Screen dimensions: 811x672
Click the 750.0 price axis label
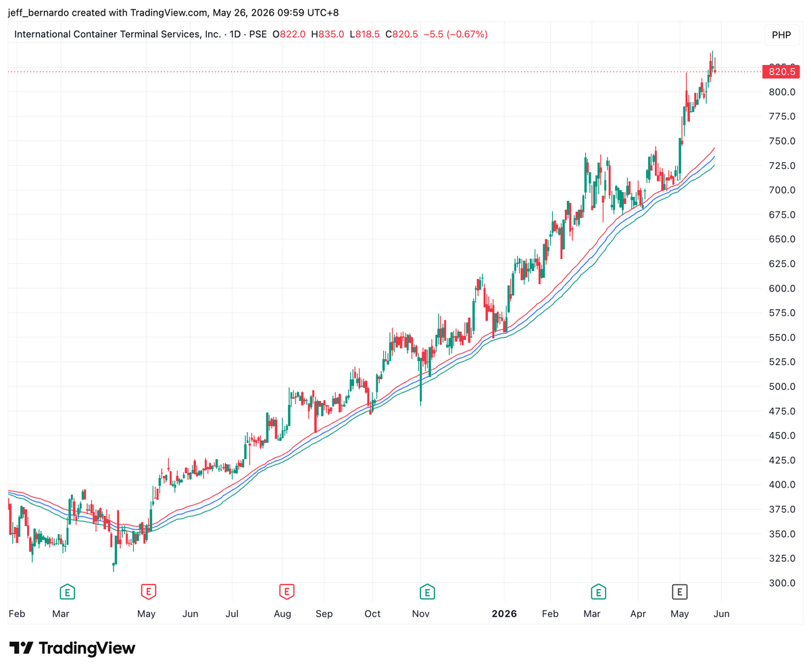click(781, 141)
